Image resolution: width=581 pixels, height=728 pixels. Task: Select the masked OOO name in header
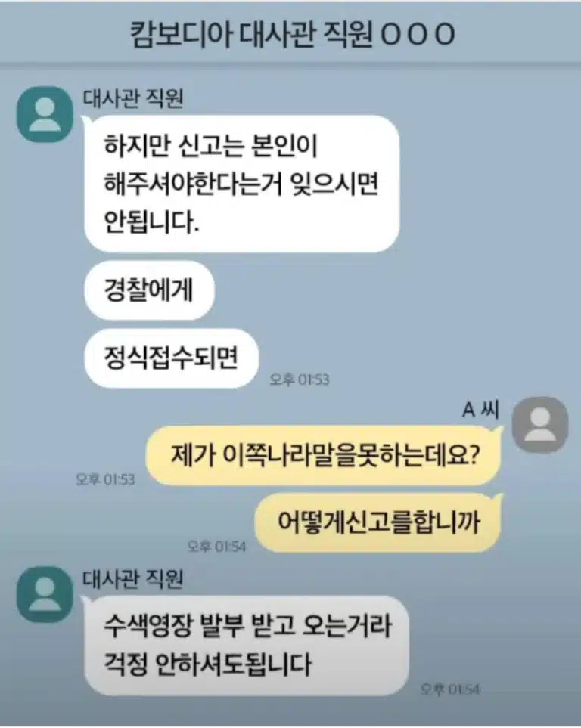point(418,34)
